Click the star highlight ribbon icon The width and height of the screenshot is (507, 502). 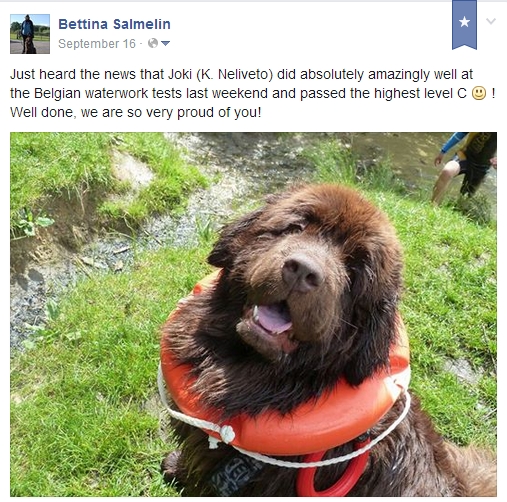click(464, 25)
